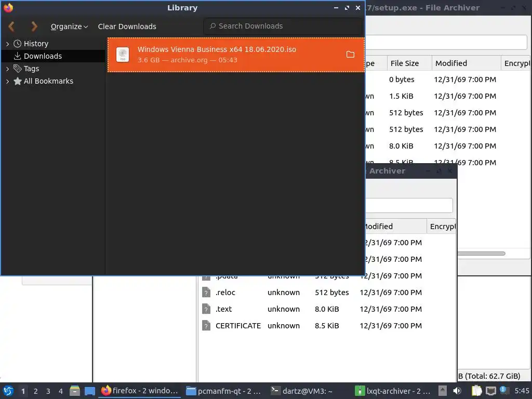Click the .text unknown file icon
532x399 pixels.
click(206, 309)
